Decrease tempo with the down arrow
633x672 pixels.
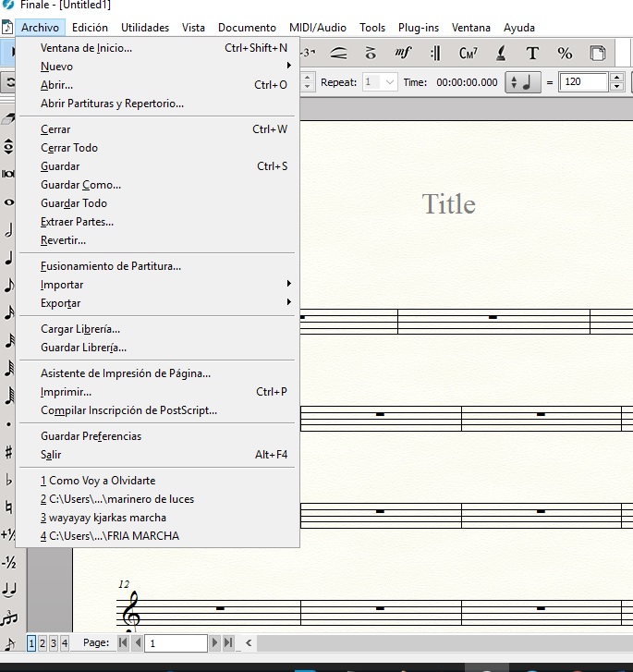616,86
